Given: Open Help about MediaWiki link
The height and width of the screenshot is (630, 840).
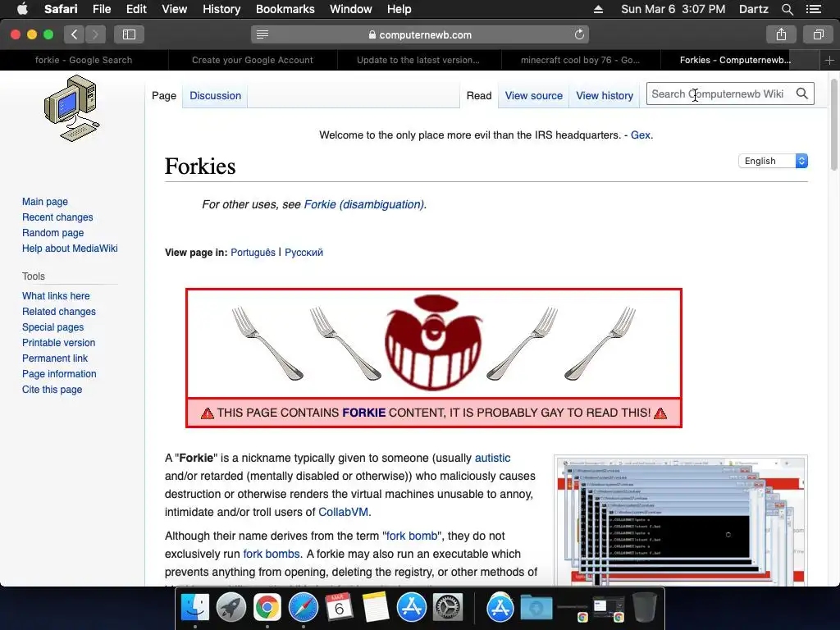Looking at the screenshot, I should coord(70,248).
